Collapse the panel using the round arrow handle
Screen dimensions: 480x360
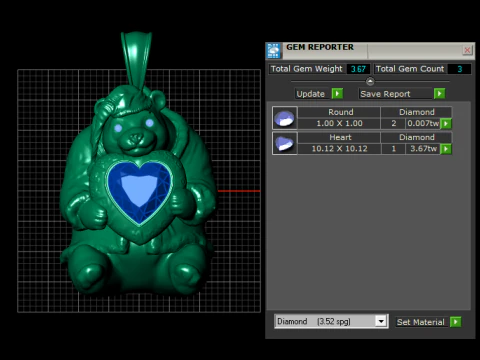[370, 81]
